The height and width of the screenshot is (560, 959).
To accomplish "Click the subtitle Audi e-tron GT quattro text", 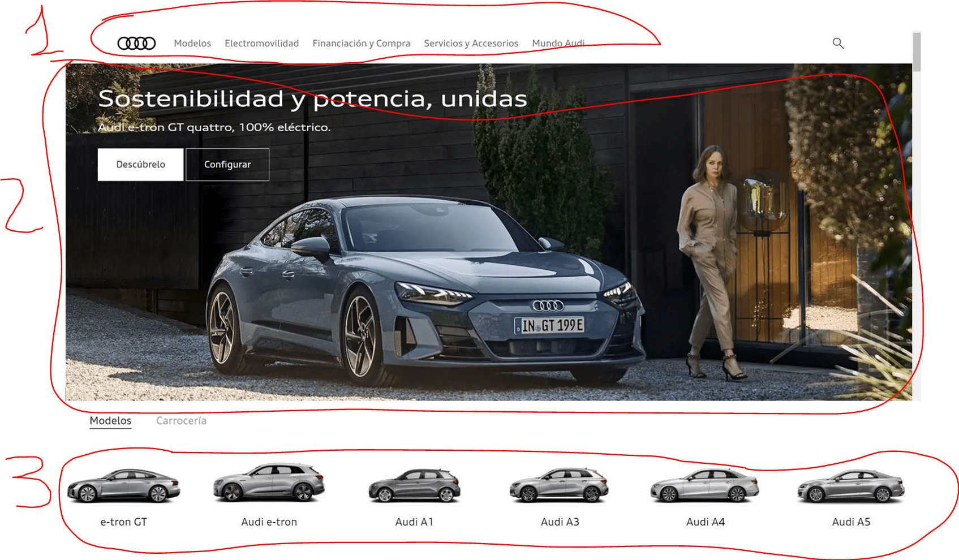I will pos(214,127).
